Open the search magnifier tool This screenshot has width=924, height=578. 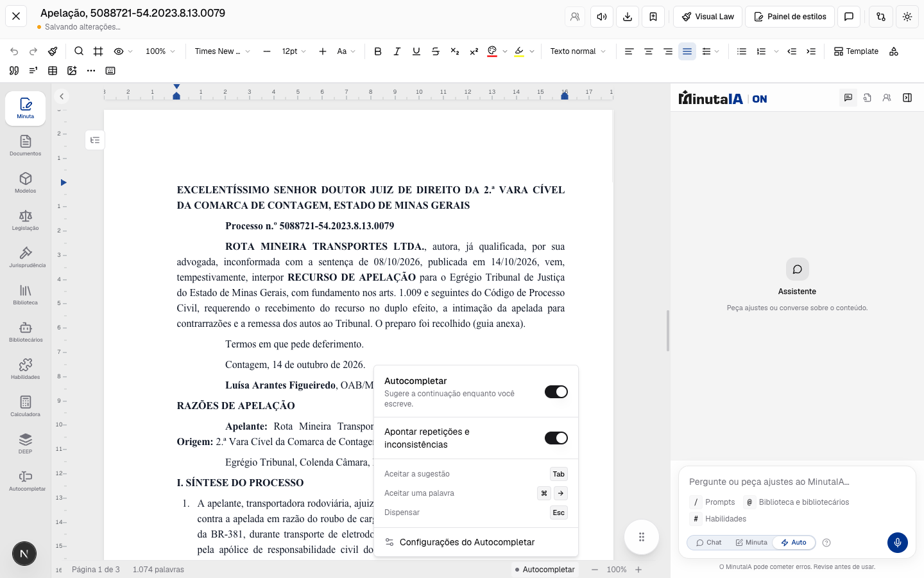pos(79,51)
